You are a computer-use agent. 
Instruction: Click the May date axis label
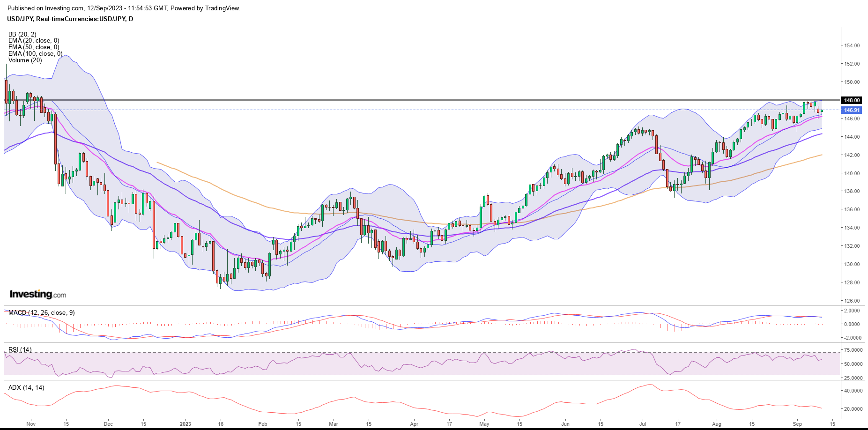click(484, 424)
